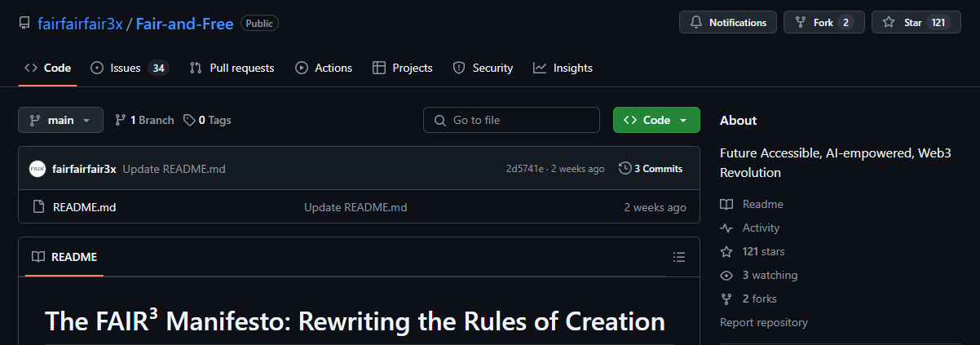This screenshot has height=345, width=980.
Task: Open the green Code dropdown button
Action: tap(656, 120)
